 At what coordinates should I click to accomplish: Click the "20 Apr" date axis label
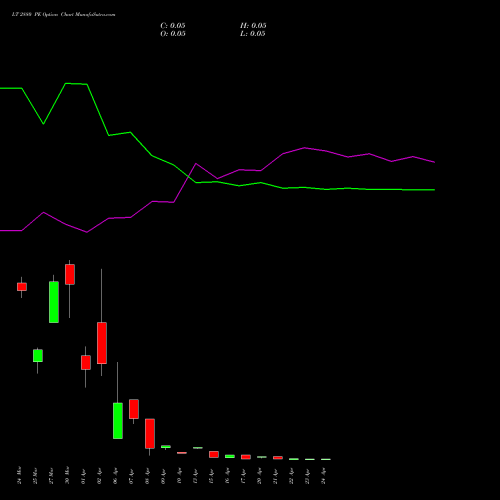click(259, 476)
